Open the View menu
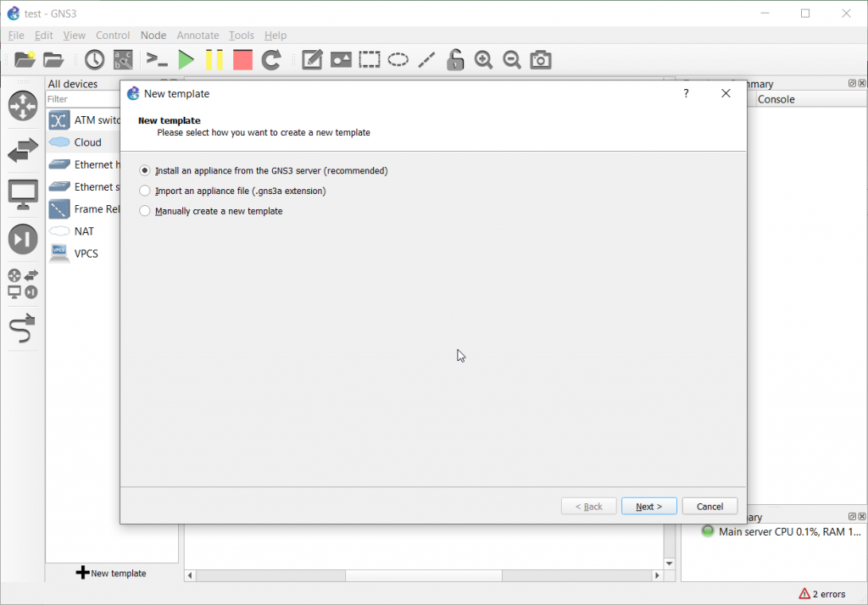The height and width of the screenshot is (605, 868). 75,36
